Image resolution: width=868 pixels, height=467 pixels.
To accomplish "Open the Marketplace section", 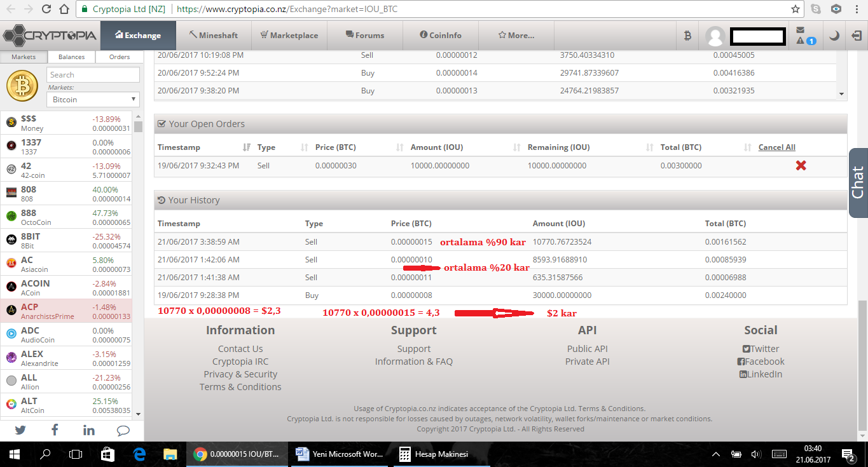I will tap(289, 36).
